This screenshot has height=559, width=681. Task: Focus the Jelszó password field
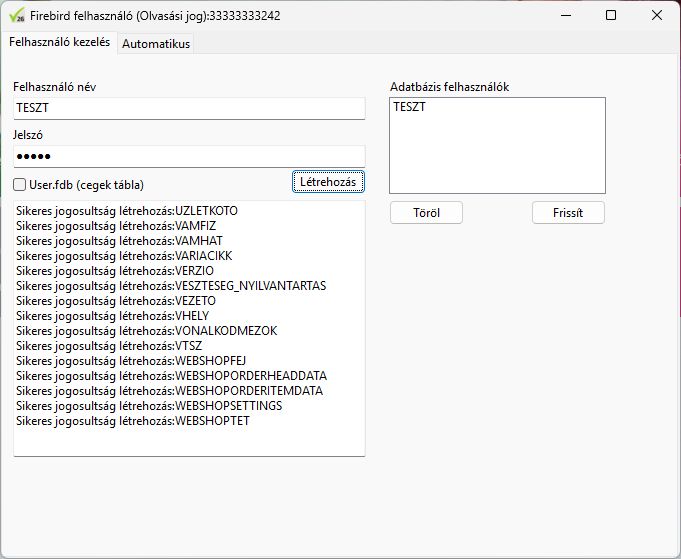[189, 156]
